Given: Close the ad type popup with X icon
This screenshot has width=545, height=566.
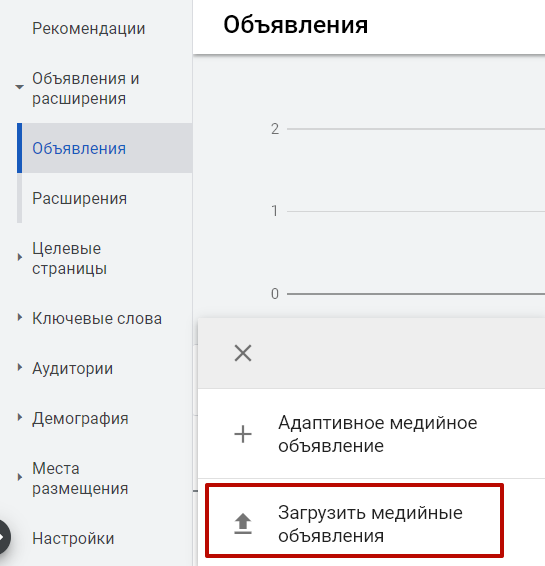Looking at the screenshot, I should point(243,353).
